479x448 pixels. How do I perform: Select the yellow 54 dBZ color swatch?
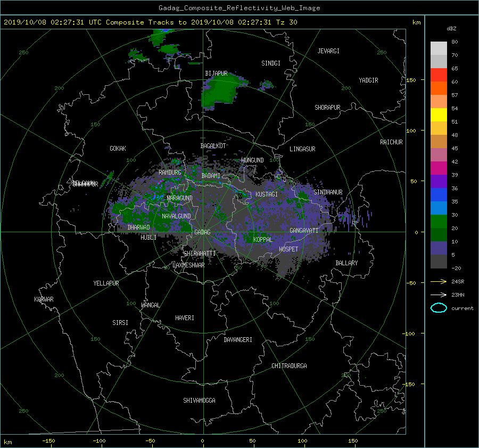coord(439,115)
